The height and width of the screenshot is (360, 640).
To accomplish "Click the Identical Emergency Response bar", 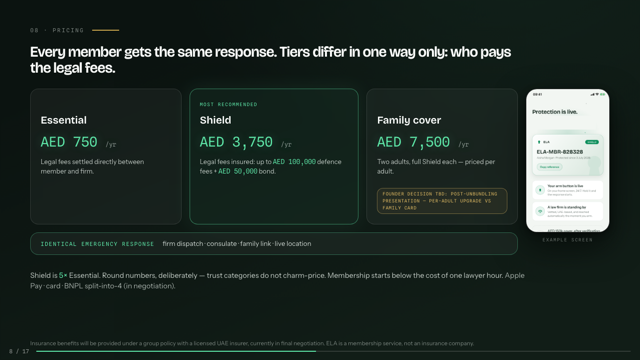I will [274, 244].
